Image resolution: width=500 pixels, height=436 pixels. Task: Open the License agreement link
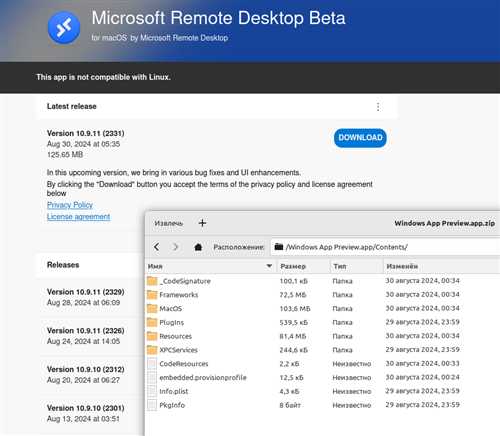78,217
